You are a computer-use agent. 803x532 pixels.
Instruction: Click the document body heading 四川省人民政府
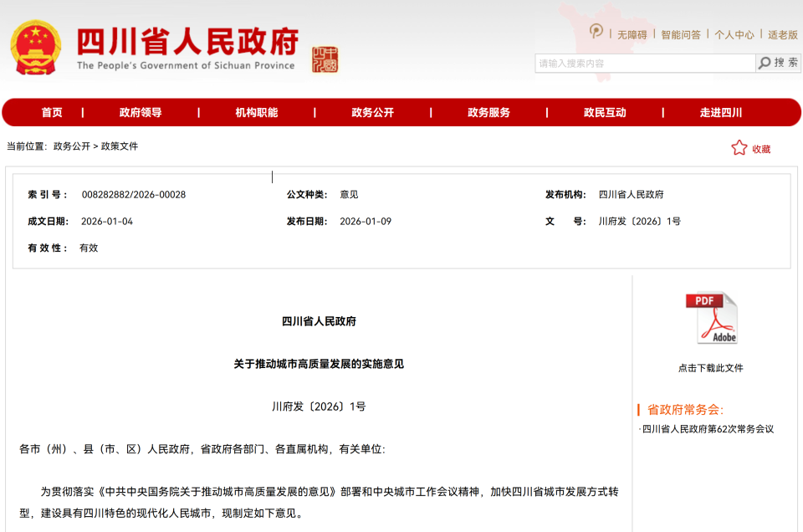319,321
